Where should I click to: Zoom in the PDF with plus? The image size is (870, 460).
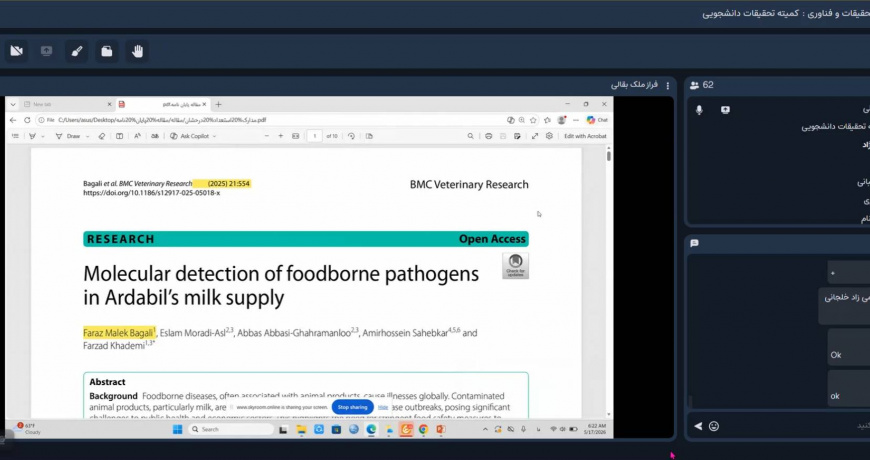pos(281,136)
